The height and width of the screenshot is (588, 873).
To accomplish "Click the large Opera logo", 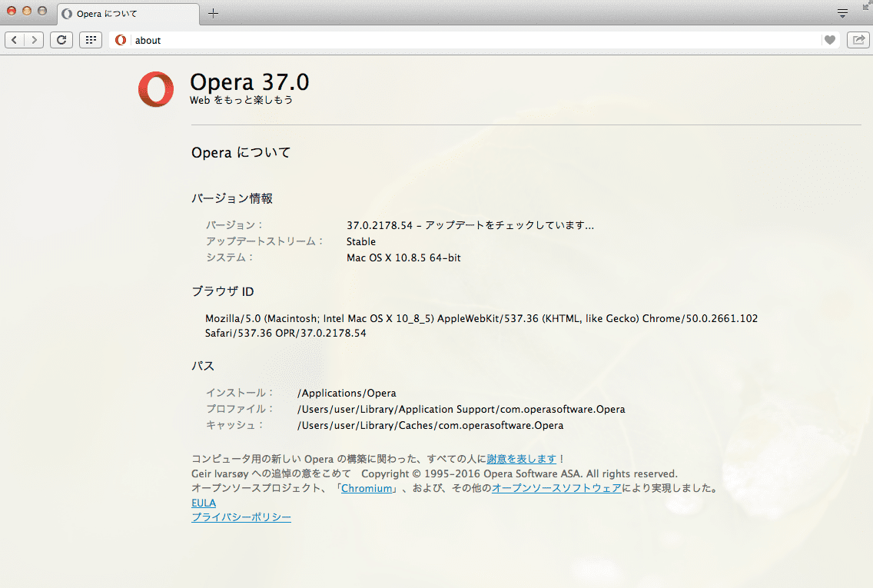I will 156,89.
